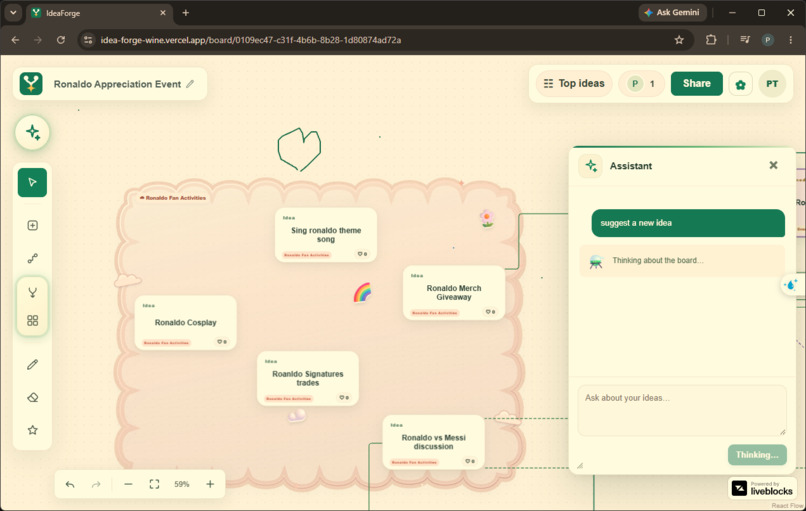806x511 pixels.
Task: Open the tab search dropdown arrow
Action: pyautogui.click(x=13, y=13)
